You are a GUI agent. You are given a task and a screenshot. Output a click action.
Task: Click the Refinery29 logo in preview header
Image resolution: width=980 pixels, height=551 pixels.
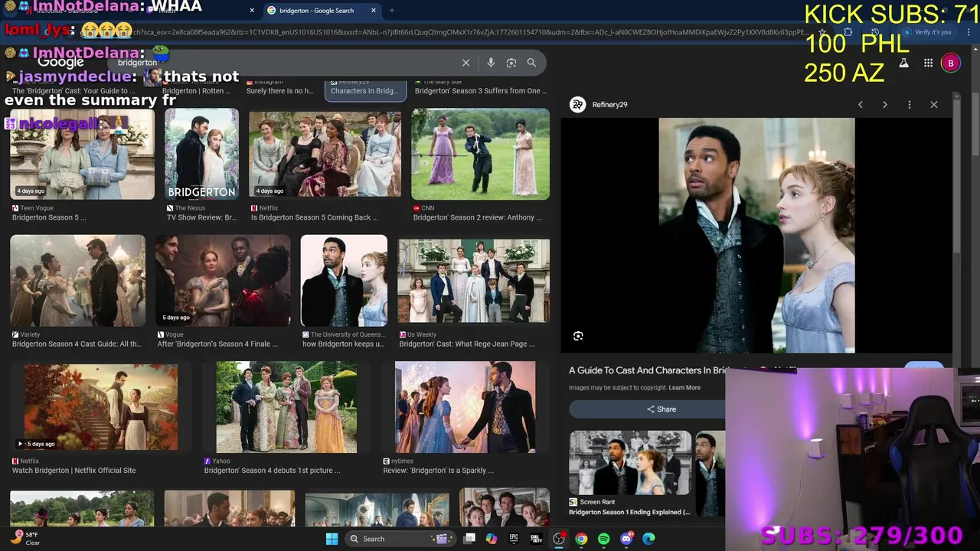coord(578,105)
